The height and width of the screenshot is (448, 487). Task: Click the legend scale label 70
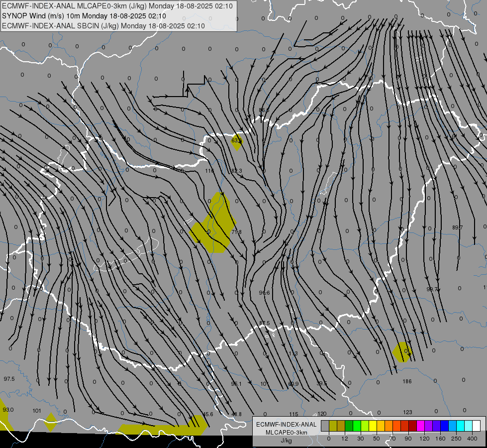pyautogui.click(x=392, y=439)
